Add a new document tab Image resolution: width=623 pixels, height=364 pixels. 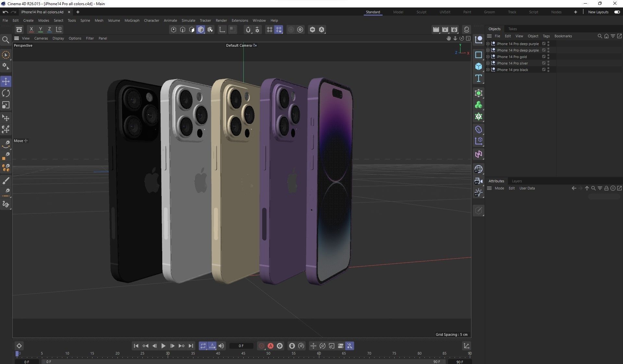tap(78, 12)
